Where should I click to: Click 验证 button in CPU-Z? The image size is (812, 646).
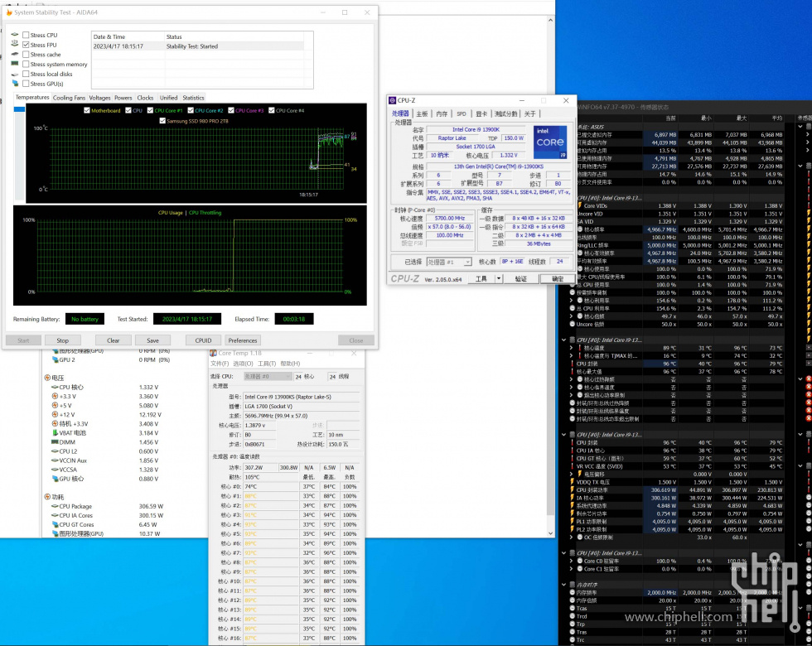point(521,278)
